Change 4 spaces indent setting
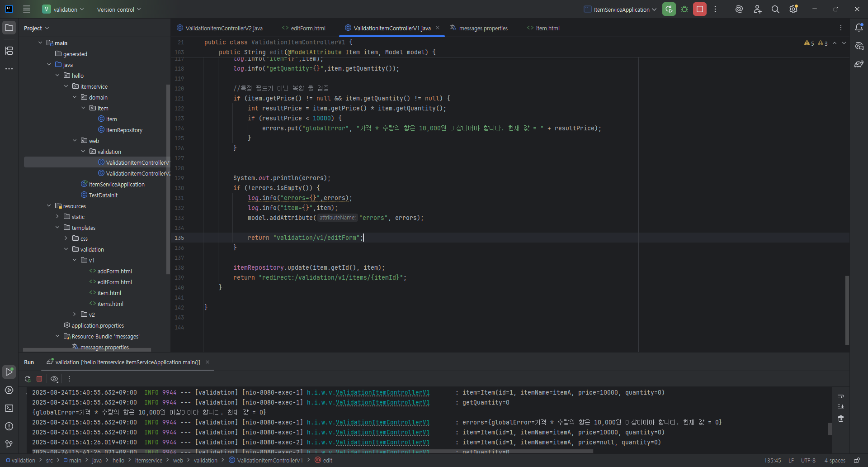This screenshot has width=868, height=467. (x=835, y=460)
